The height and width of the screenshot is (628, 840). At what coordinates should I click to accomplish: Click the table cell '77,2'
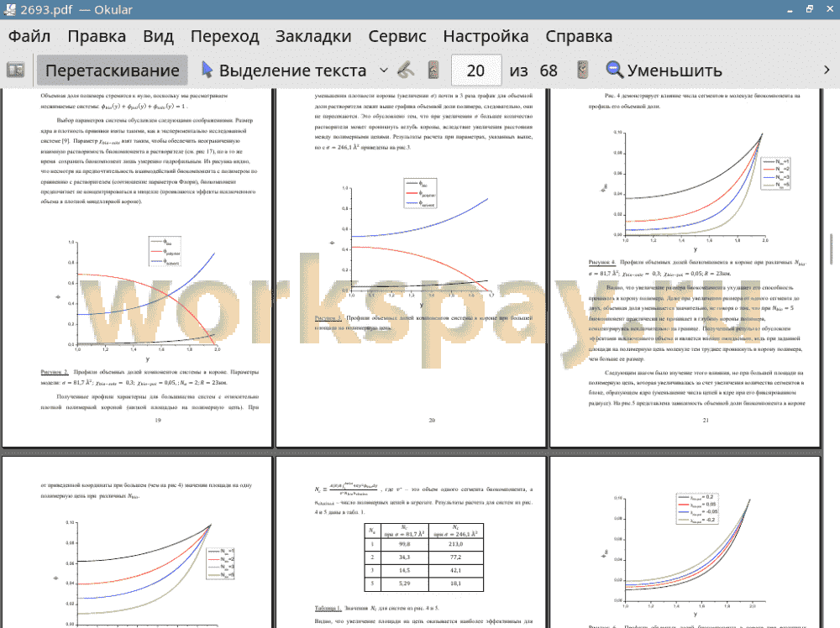[456, 557]
